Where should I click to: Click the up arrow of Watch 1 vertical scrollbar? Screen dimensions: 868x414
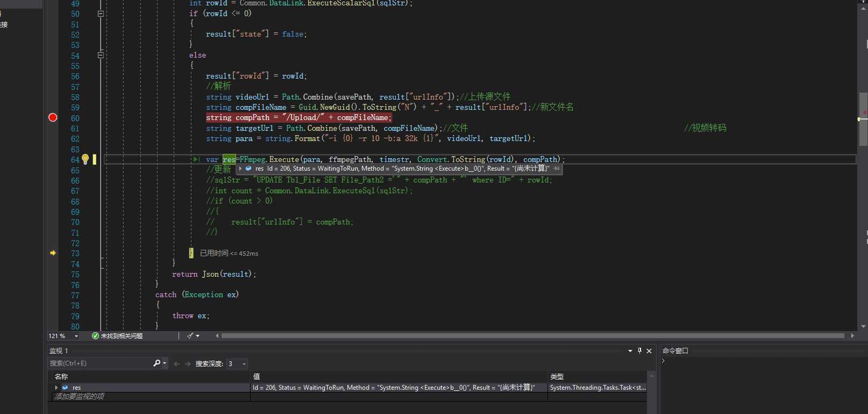[652, 376]
